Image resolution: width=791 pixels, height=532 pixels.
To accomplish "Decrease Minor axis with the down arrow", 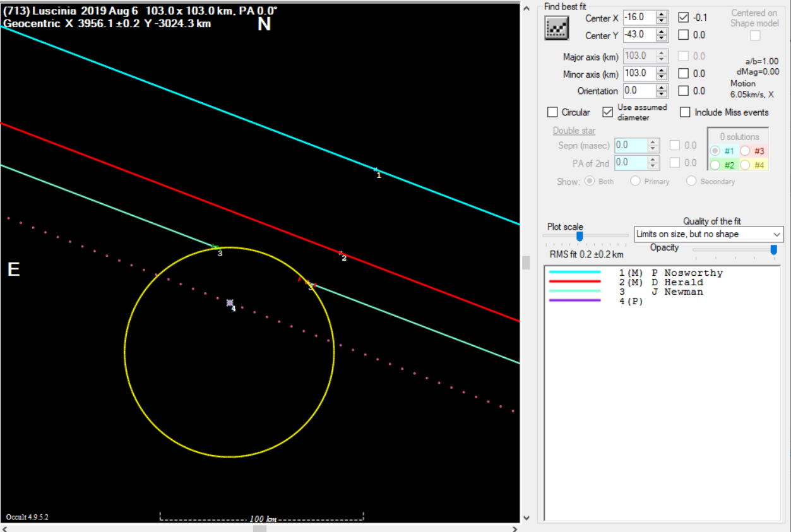I will [x=662, y=78].
